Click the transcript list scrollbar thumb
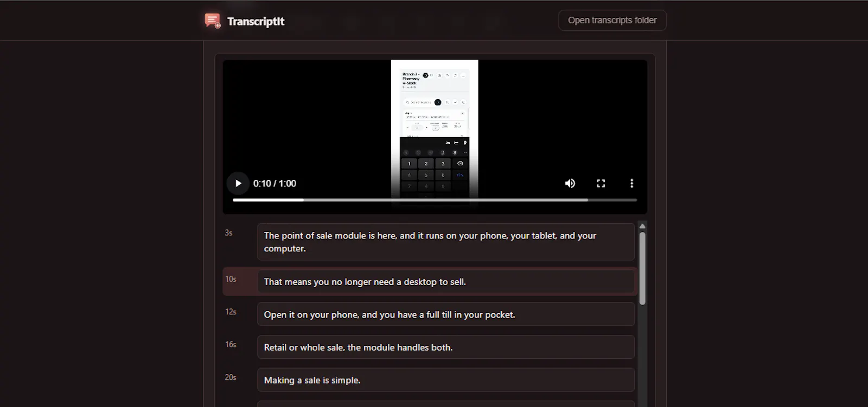This screenshot has height=407, width=868. [642, 268]
